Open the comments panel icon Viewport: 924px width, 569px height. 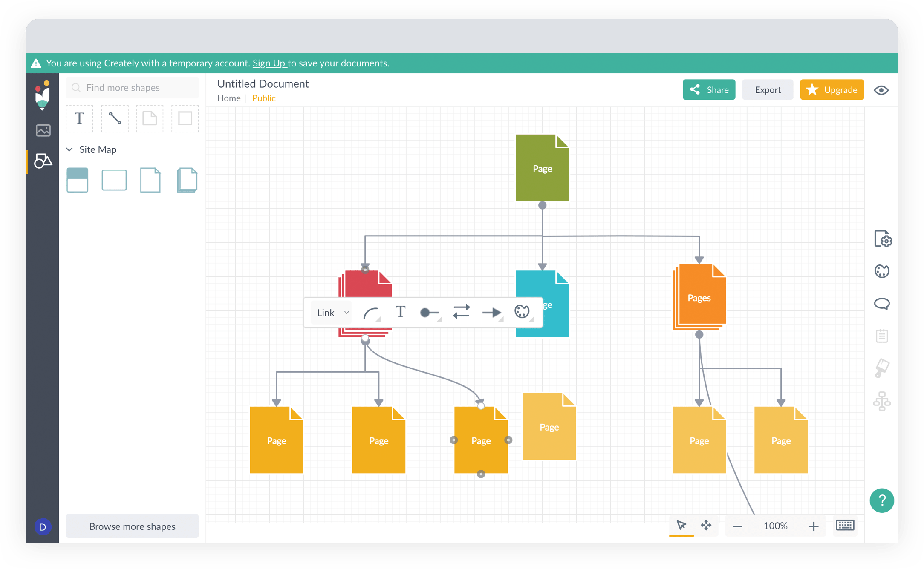pyautogui.click(x=881, y=304)
